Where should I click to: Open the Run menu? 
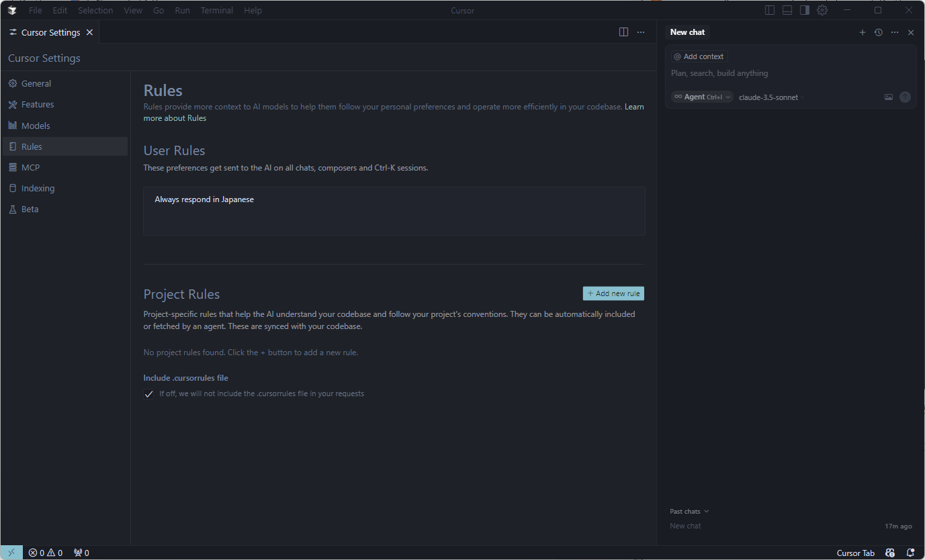pyautogui.click(x=182, y=10)
